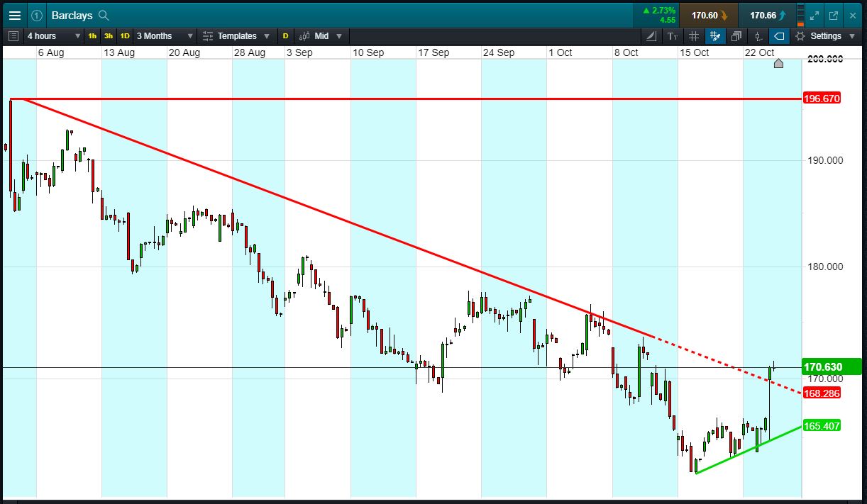Click the 2.73% change indicator

(658, 11)
